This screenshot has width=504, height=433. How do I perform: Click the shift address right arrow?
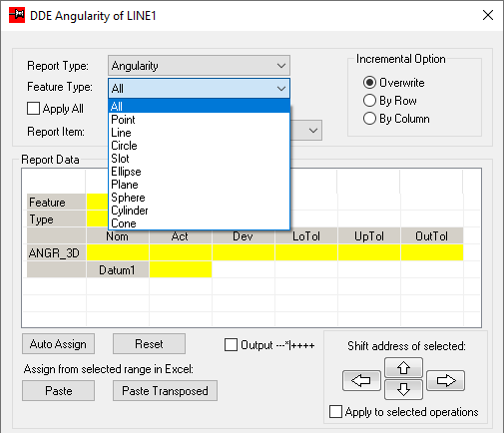coord(446,380)
